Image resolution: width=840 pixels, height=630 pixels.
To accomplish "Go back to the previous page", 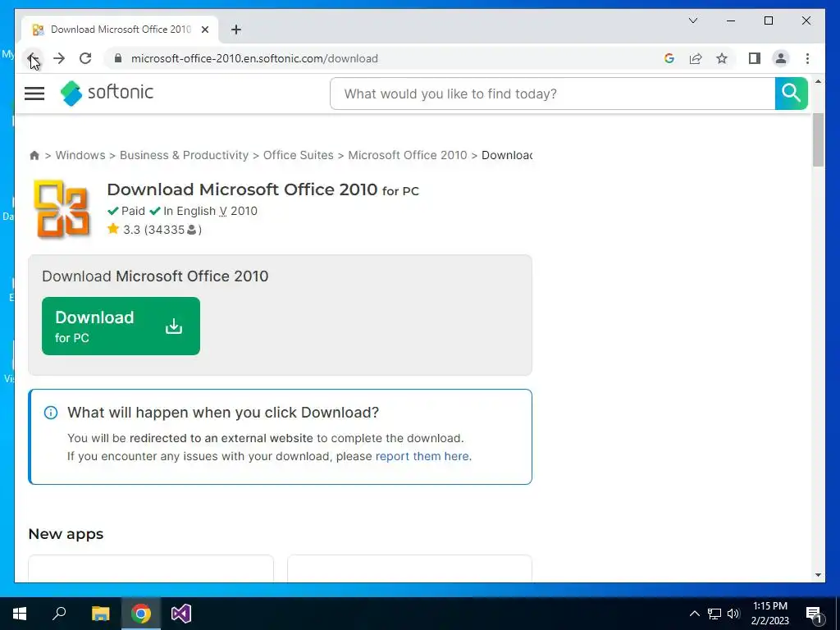I will pyautogui.click(x=33, y=58).
